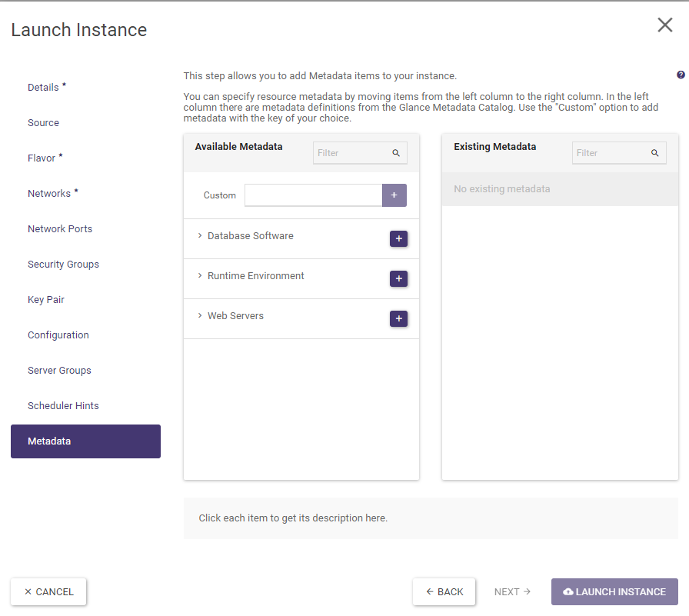Switch to the Security Groups step

point(63,265)
